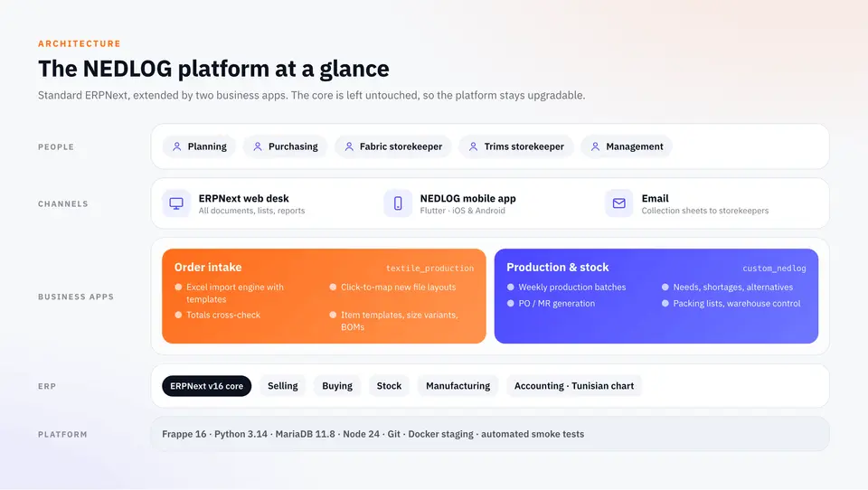Click the orange Order intake card title
This screenshot has width=868, height=490.
click(208, 268)
